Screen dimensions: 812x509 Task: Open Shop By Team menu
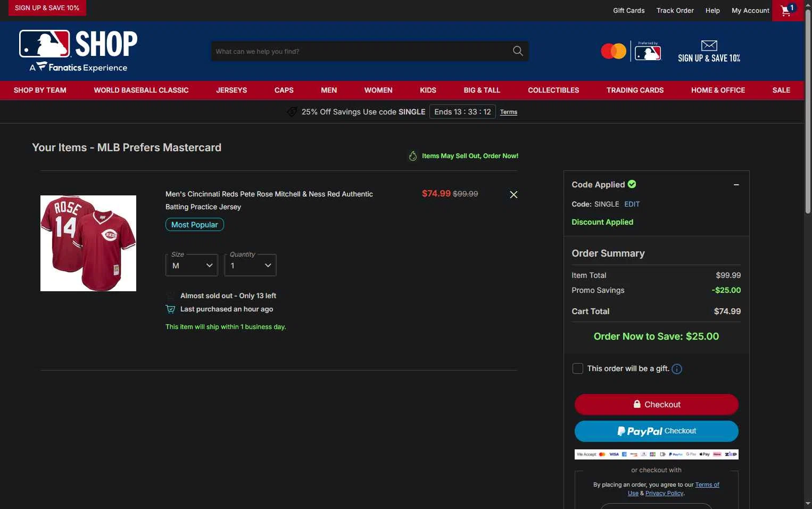tap(40, 91)
